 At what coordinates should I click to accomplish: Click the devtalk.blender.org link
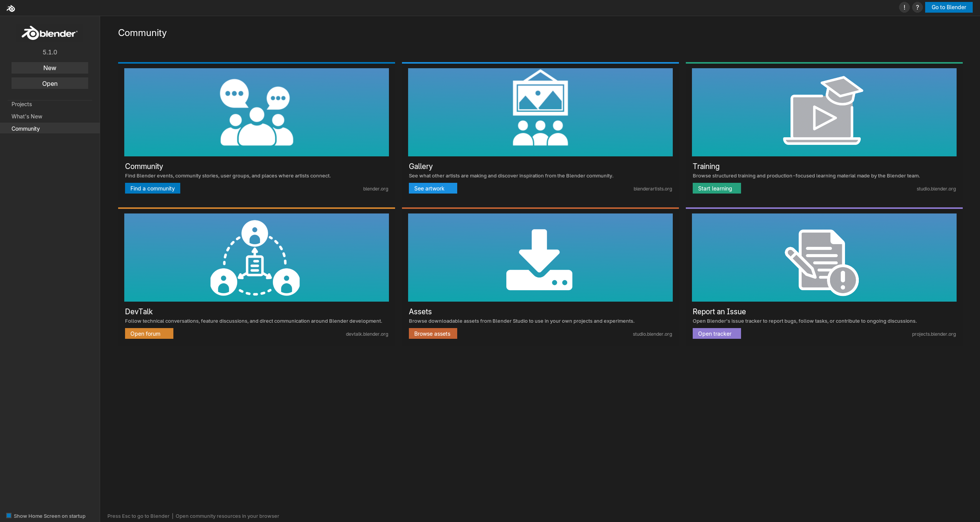tap(367, 334)
